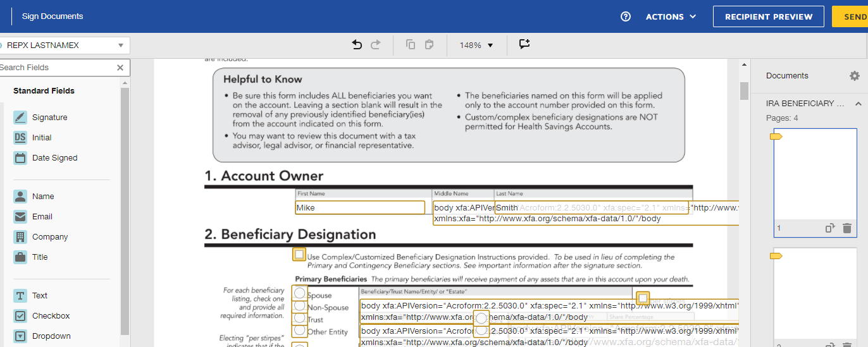Select the second page thumbnail

click(x=815, y=297)
